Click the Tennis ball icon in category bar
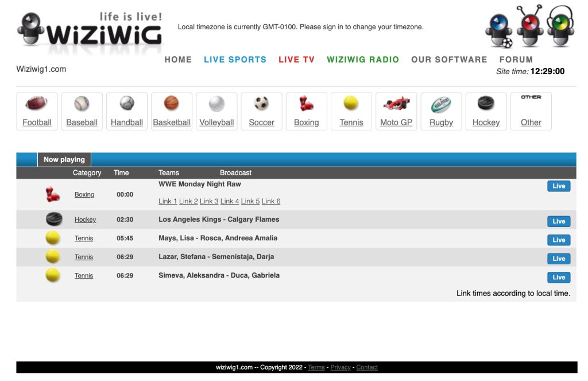Screen dimensions: 588x381 (351, 103)
